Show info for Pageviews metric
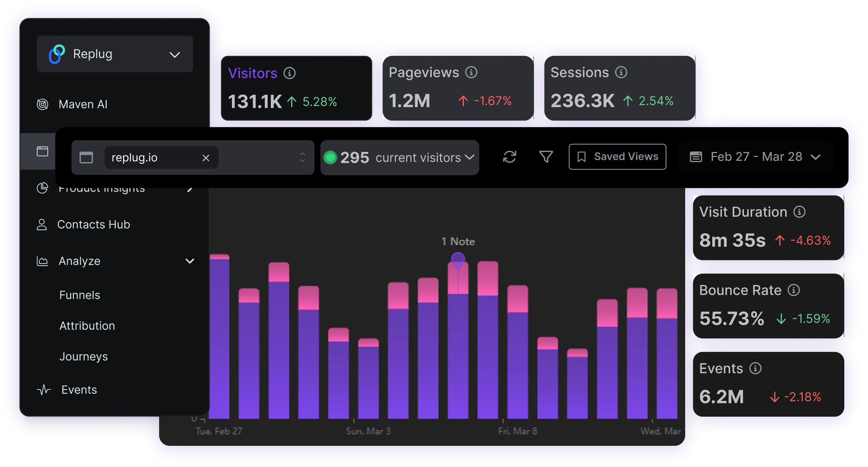Image resolution: width=868 pixels, height=467 pixels. tap(471, 72)
